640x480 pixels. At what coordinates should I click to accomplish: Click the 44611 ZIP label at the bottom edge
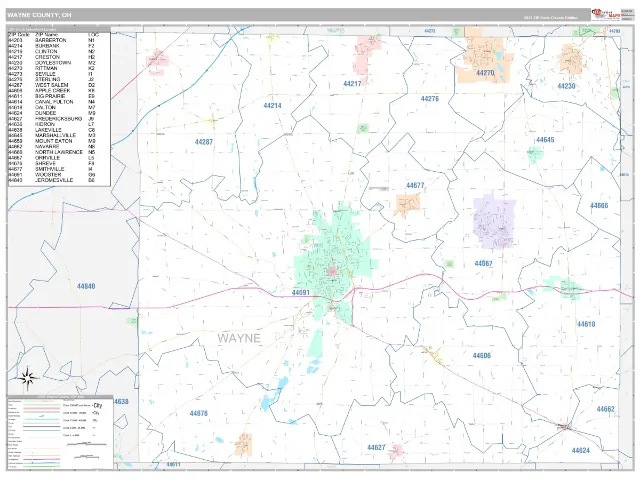tap(173, 465)
